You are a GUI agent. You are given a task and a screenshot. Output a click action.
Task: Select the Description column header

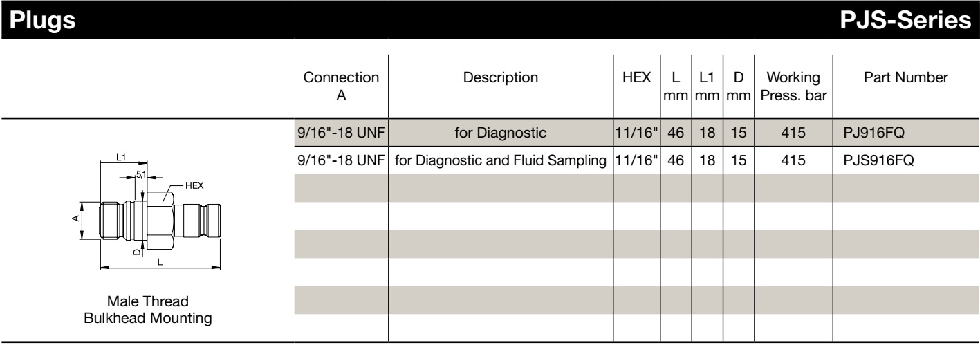click(500, 79)
